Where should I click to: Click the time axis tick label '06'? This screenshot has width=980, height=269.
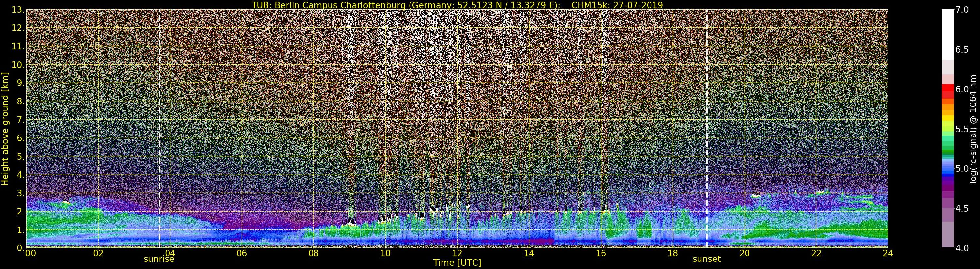(242, 253)
